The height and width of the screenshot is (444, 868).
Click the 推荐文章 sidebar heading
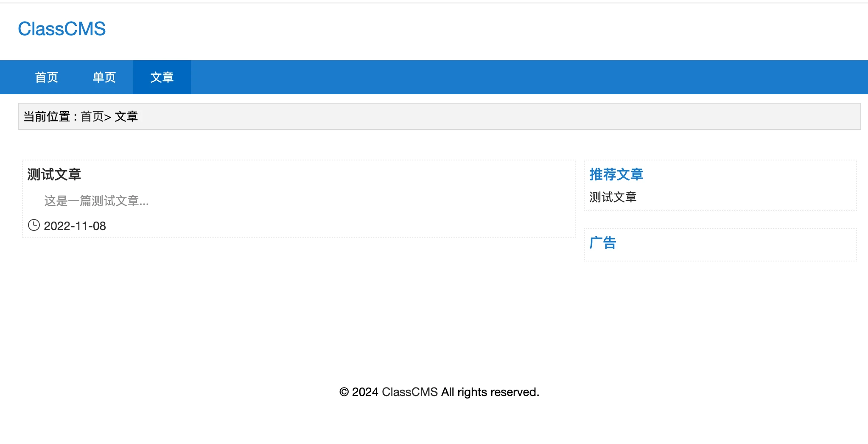point(616,174)
